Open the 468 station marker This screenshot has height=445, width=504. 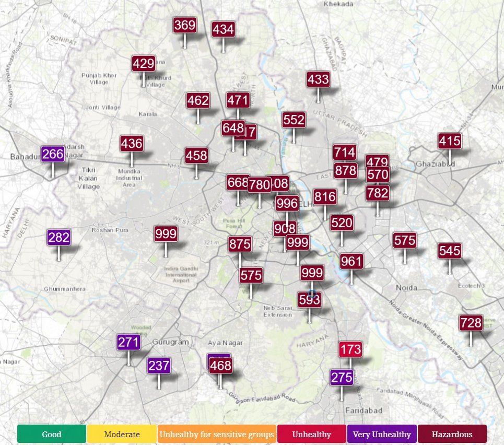220,366
